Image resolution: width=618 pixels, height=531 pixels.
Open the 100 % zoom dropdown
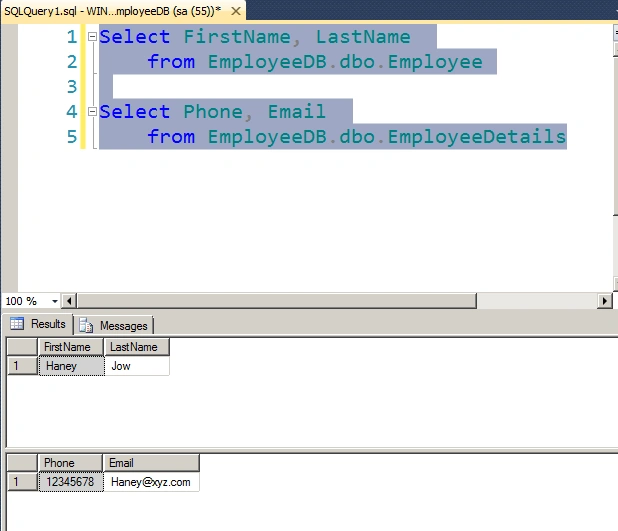pos(55,302)
